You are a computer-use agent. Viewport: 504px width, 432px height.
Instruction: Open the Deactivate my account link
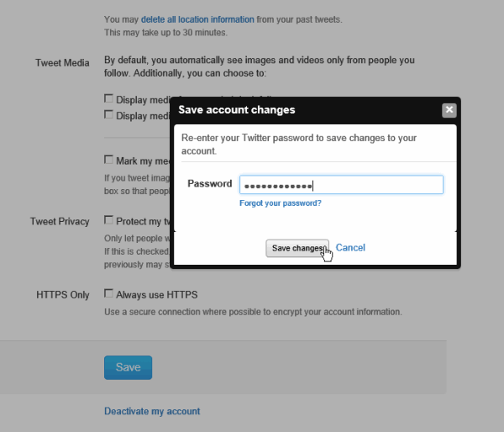[x=152, y=411]
